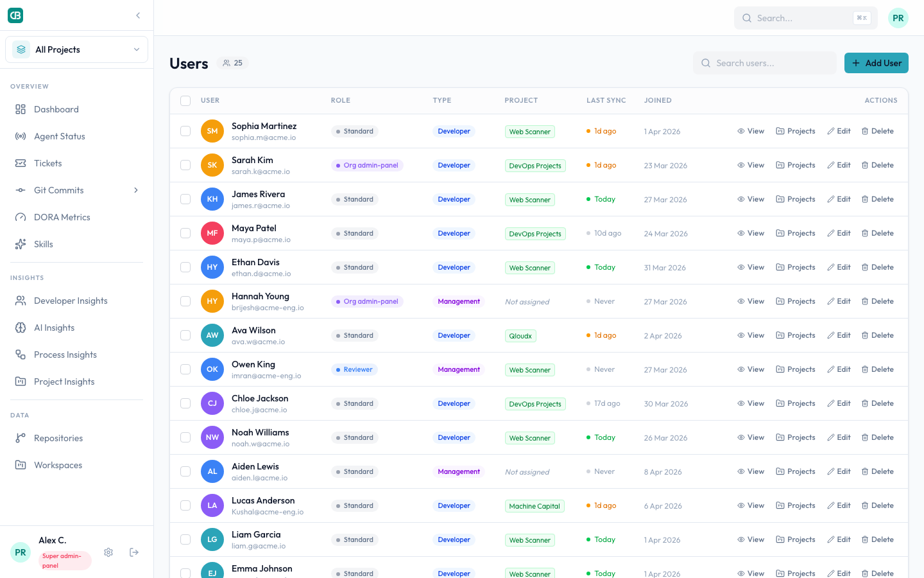Open the Tickets section
The image size is (924, 578).
point(76,163)
